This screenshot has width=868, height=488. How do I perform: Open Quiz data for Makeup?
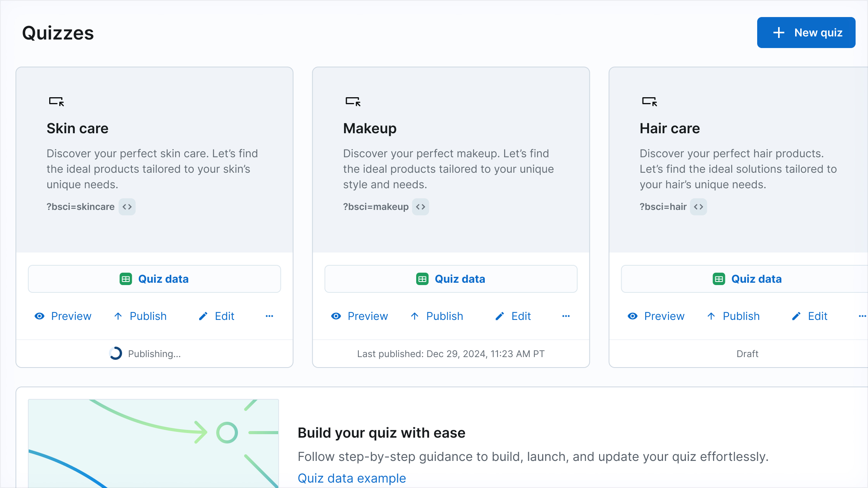point(451,279)
